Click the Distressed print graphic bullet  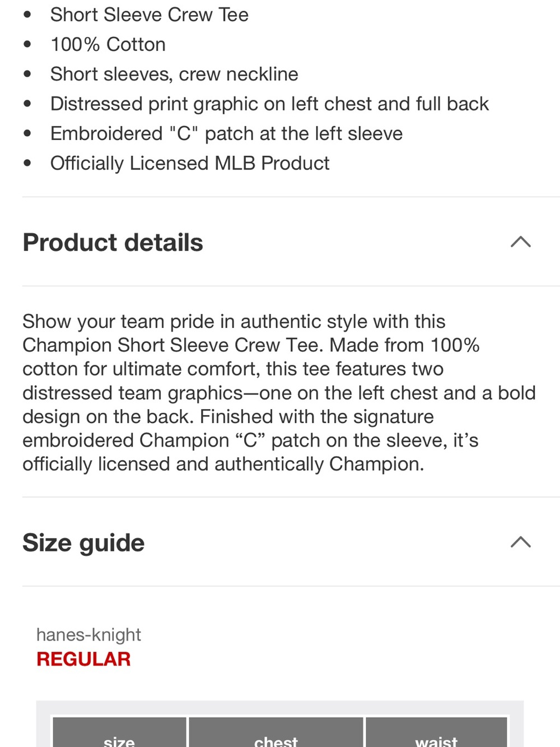[x=269, y=104]
